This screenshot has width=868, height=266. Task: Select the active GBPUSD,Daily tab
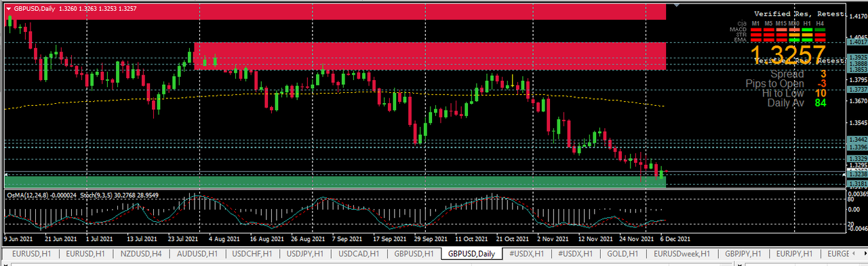click(x=472, y=254)
